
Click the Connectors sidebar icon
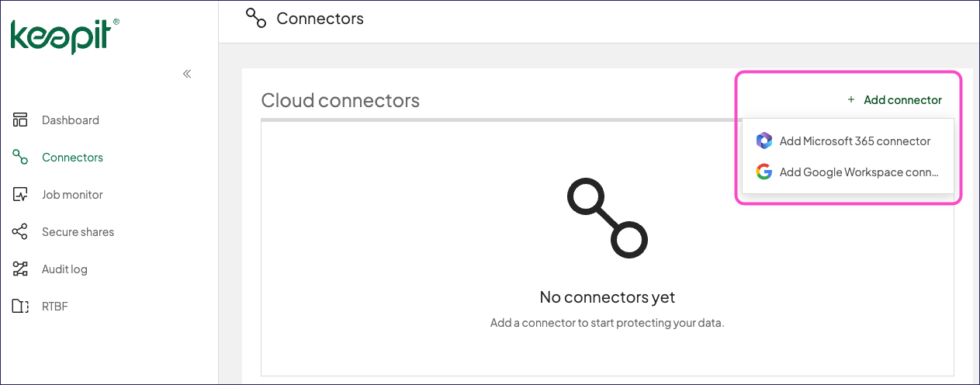(x=20, y=157)
